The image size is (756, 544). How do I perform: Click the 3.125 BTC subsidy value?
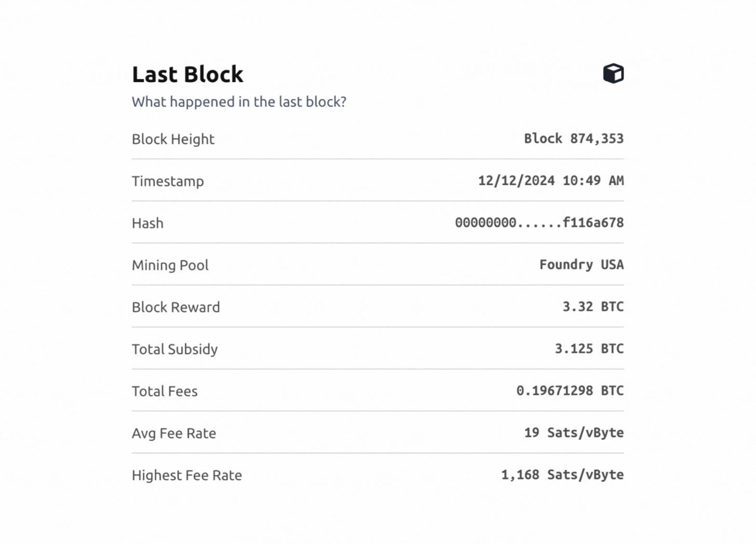[x=589, y=349]
